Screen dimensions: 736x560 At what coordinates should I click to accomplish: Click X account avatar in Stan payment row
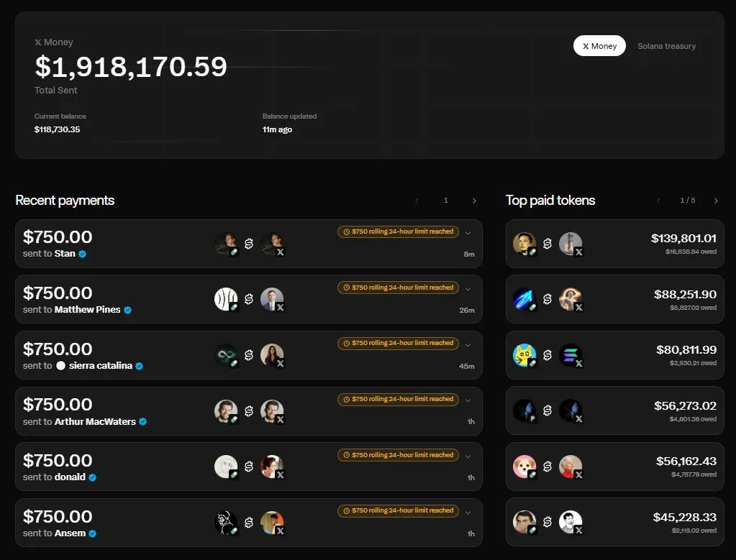pyautogui.click(x=272, y=244)
